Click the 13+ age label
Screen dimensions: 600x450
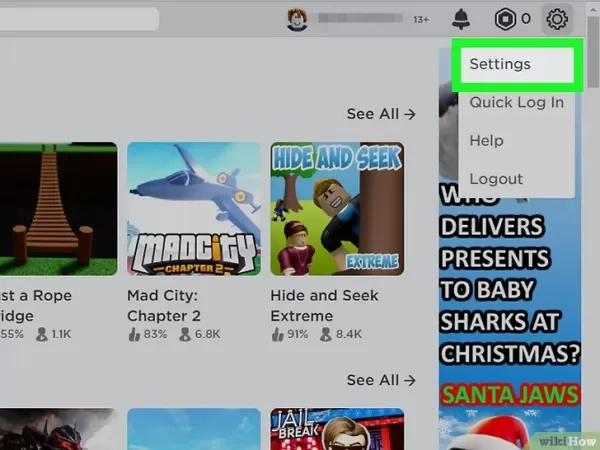coord(421,20)
